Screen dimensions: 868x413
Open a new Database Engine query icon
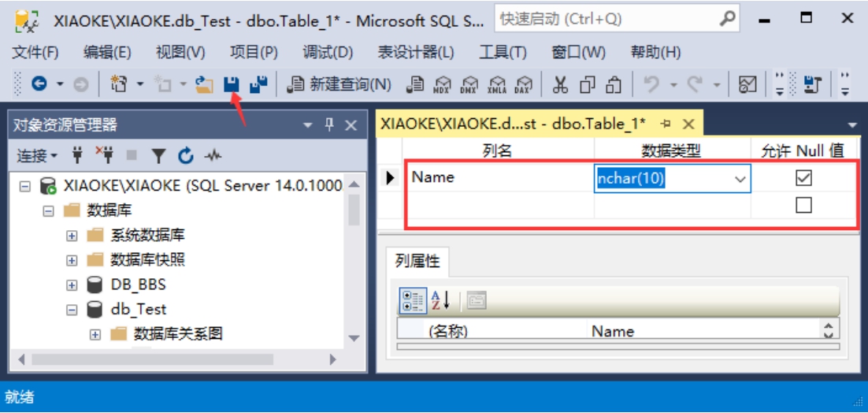coord(414,84)
